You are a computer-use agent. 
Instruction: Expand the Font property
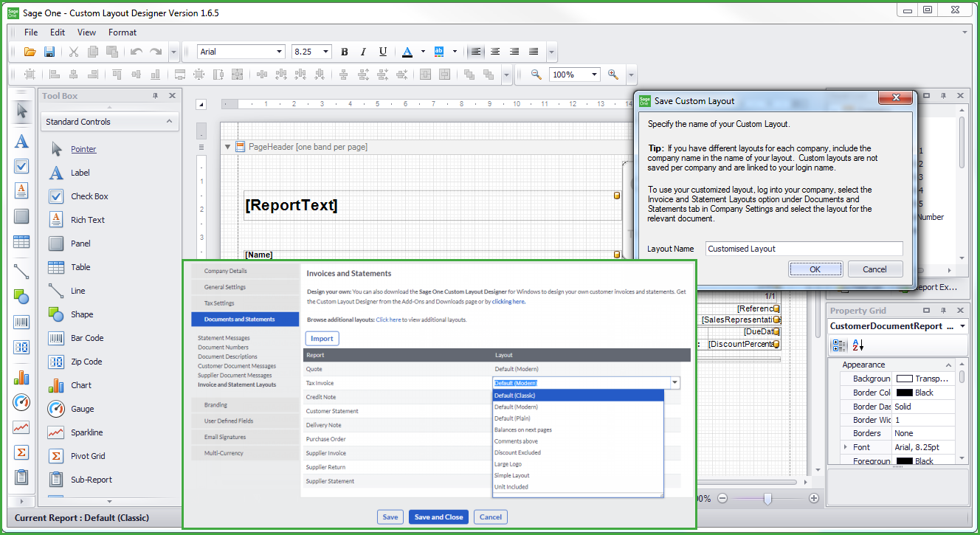pos(846,447)
